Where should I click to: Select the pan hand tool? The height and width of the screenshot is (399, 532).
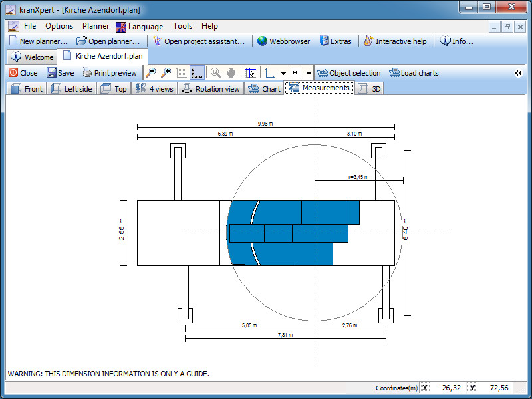coord(231,73)
